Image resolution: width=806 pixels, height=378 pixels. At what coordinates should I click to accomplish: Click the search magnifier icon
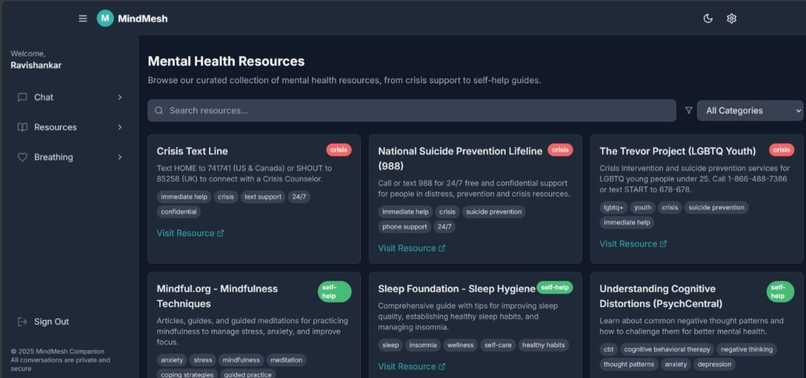click(159, 111)
